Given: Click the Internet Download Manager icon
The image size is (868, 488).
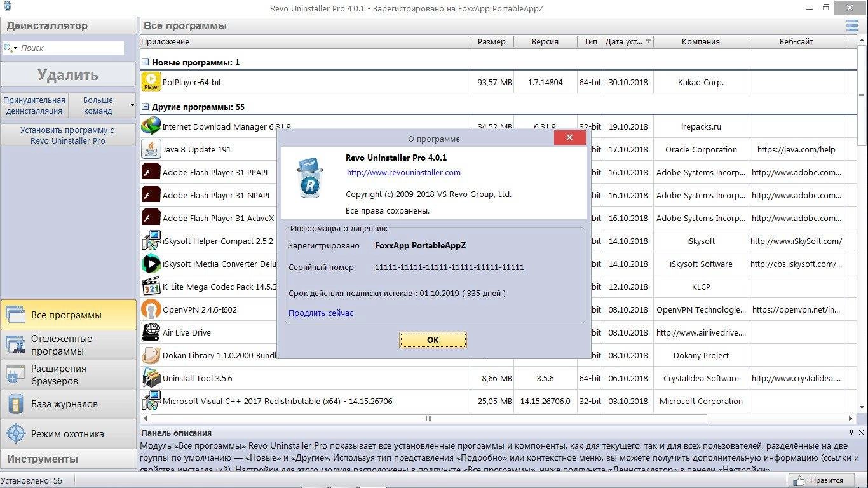Looking at the screenshot, I should [x=151, y=126].
